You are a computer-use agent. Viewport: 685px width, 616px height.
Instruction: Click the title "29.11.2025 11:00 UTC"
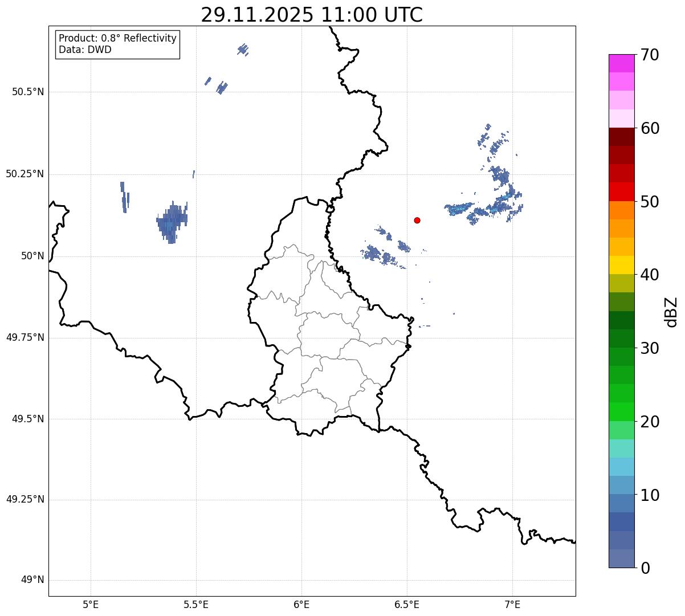click(312, 15)
